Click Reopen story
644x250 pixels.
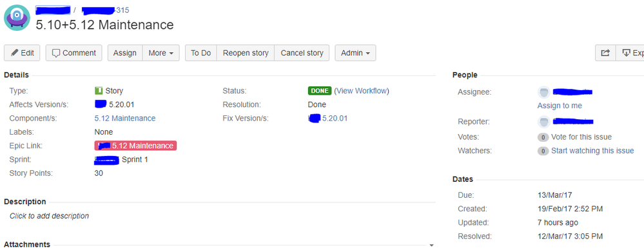pos(246,53)
